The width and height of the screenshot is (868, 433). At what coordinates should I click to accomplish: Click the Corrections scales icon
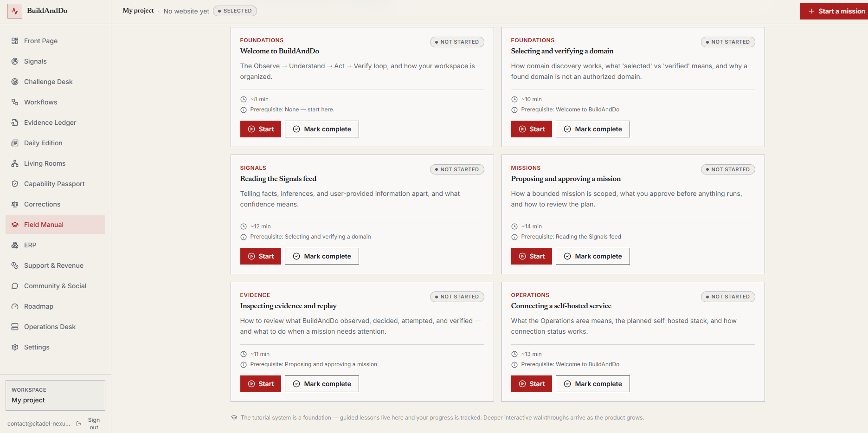[x=15, y=204]
